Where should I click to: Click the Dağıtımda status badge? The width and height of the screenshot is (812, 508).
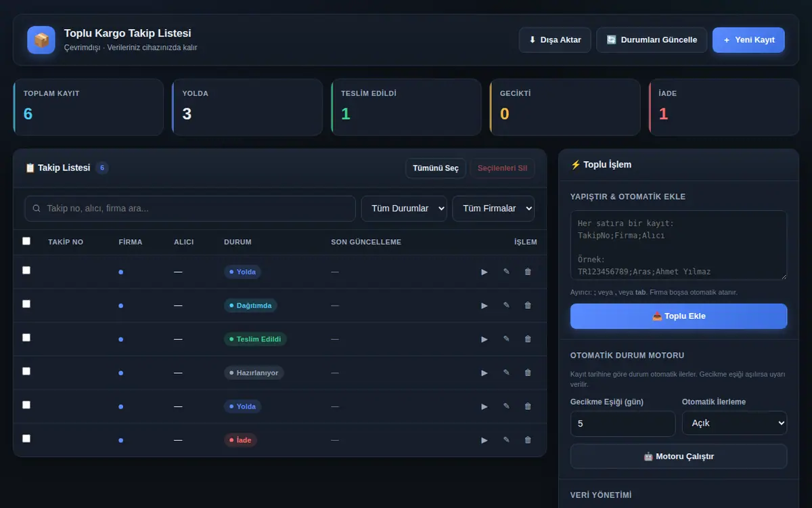(250, 305)
